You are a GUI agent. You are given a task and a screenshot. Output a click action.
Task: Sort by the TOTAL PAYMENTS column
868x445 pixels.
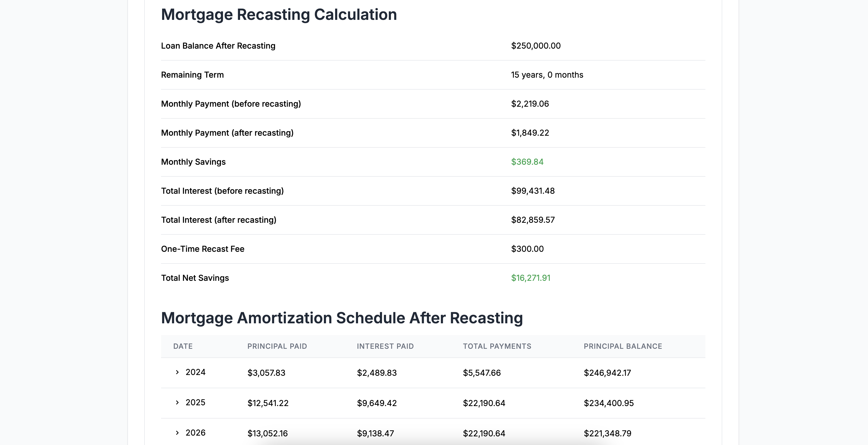[x=497, y=346]
